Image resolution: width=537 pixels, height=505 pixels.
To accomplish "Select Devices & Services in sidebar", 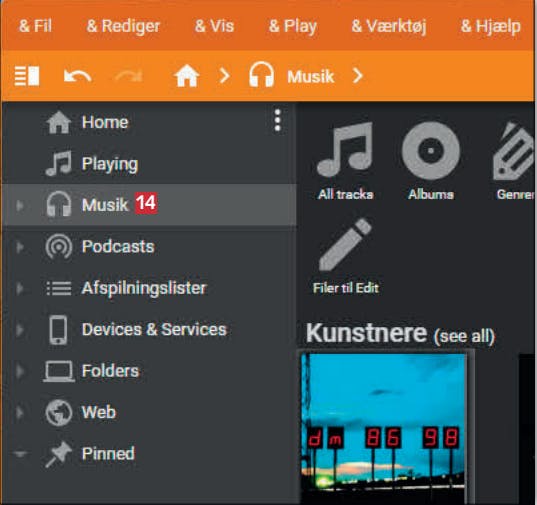I will (x=149, y=330).
